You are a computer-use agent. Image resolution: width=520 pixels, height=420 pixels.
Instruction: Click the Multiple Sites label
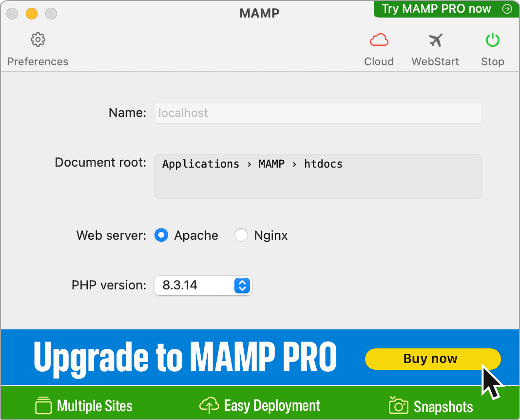pyautogui.click(x=95, y=406)
